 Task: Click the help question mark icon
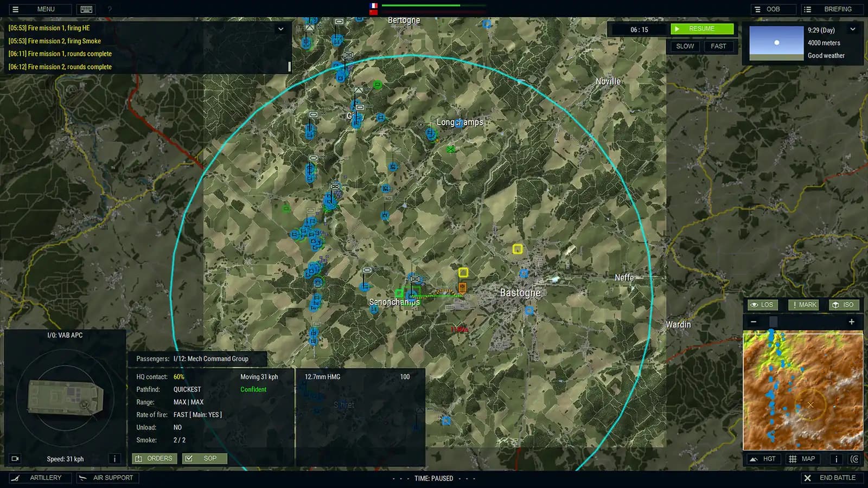point(108,9)
